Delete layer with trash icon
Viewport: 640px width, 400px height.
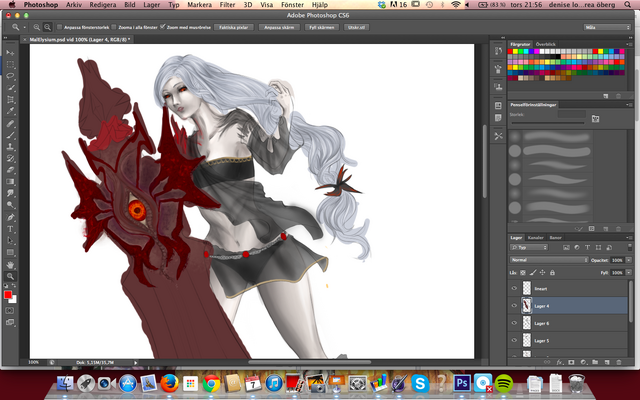pyautogui.click(x=619, y=362)
